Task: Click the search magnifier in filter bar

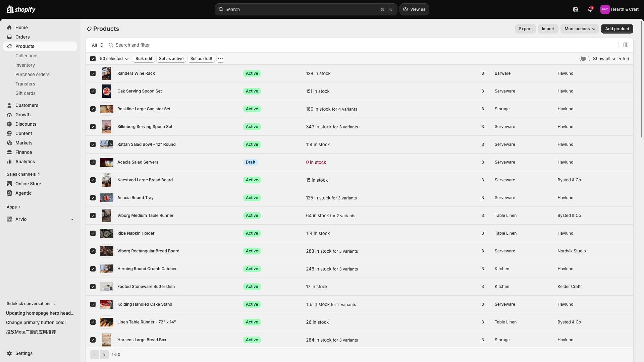Action: 111,45
